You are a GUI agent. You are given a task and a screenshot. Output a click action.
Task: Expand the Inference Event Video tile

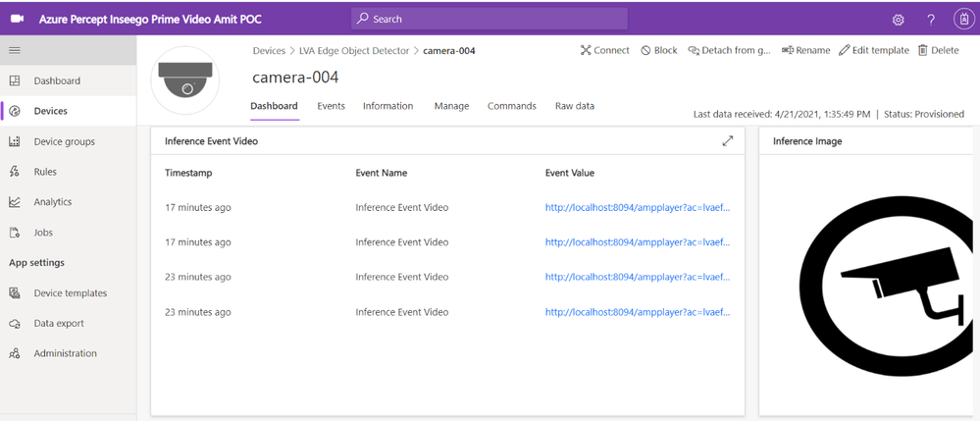click(728, 141)
